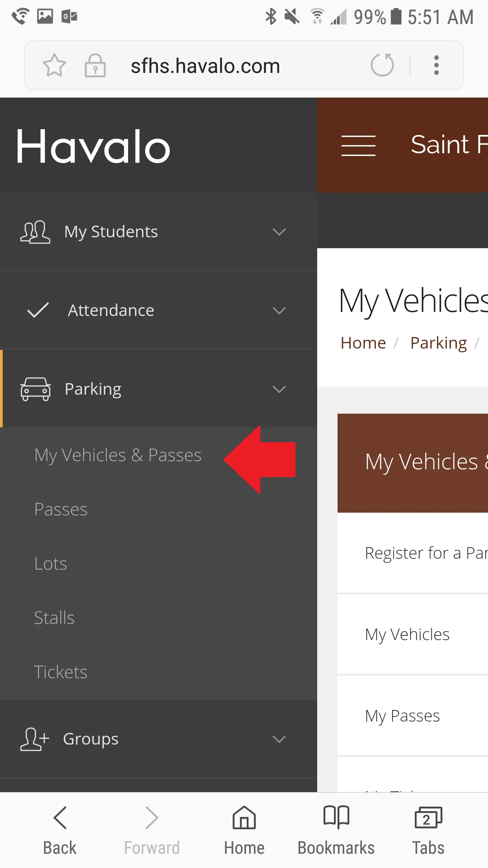Tap the sfhs.havalo.com address field
The width and height of the screenshot is (488, 868).
point(205,65)
